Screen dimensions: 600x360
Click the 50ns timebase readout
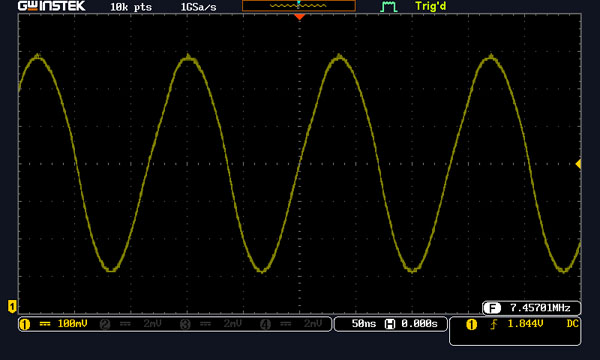click(364, 324)
